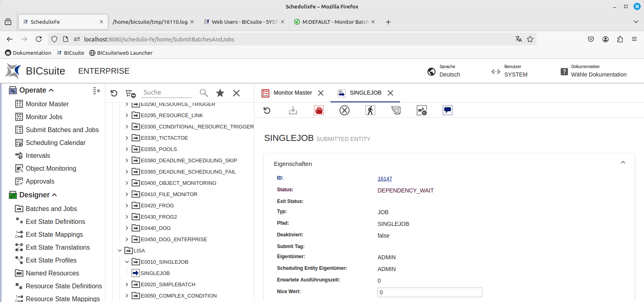Collapse the LISA folder in the tree

120,250
